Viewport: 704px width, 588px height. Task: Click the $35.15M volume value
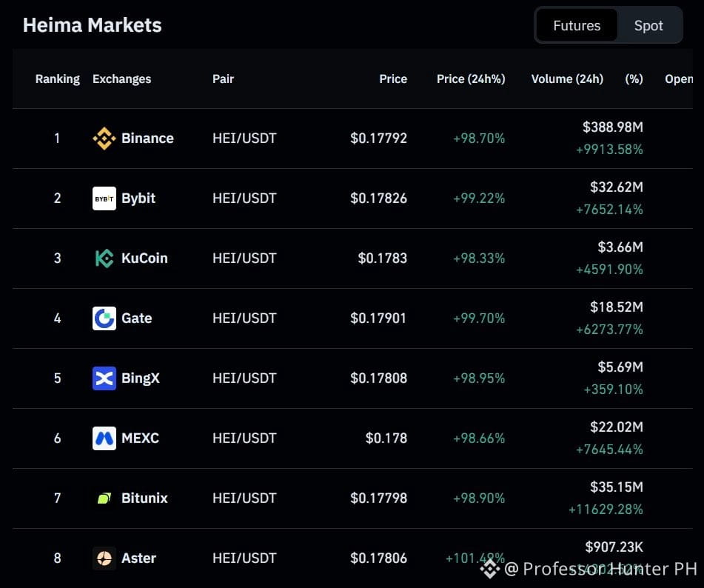pyautogui.click(x=617, y=487)
